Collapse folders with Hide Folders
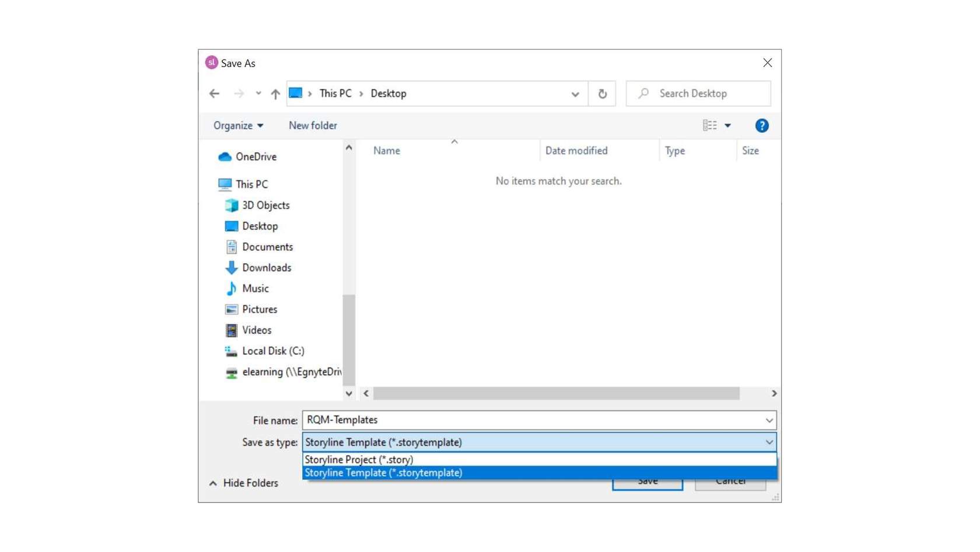Screen dimensions: 980x552 click(243, 483)
